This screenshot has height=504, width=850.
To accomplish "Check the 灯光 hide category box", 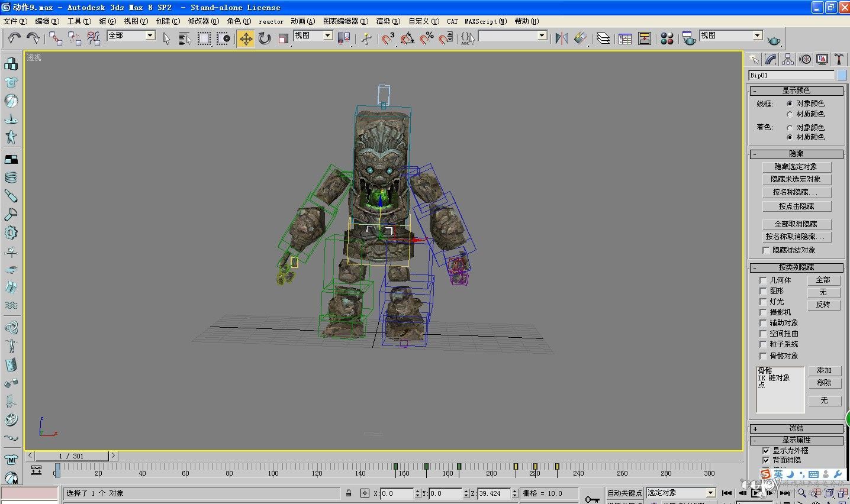I will point(763,302).
